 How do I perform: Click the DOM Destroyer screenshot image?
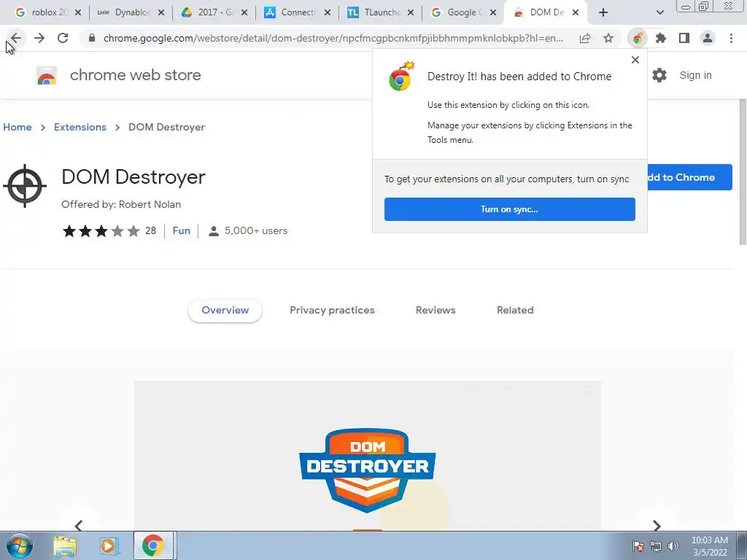coord(368,456)
